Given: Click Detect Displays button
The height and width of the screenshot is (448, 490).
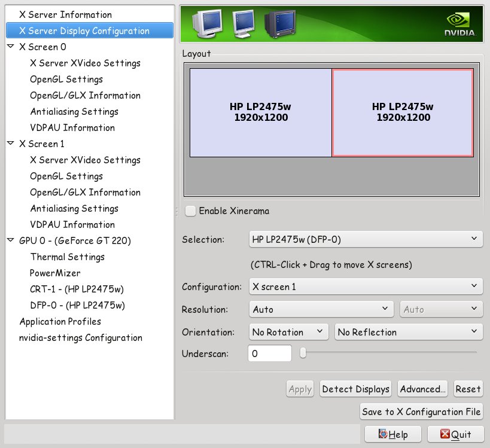Looking at the screenshot, I should (x=355, y=389).
